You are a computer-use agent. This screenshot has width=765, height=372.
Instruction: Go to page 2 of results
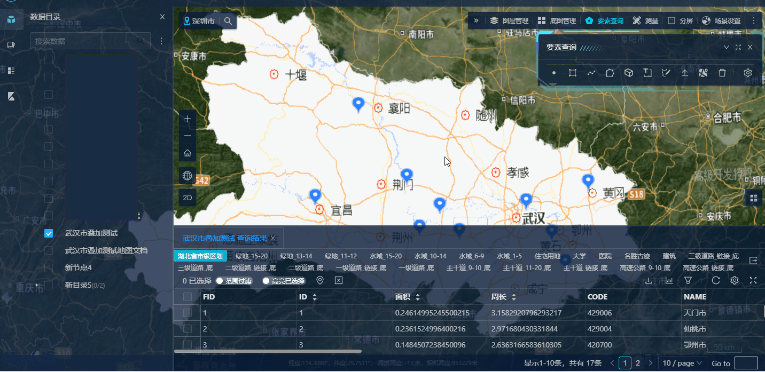(638, 363)
